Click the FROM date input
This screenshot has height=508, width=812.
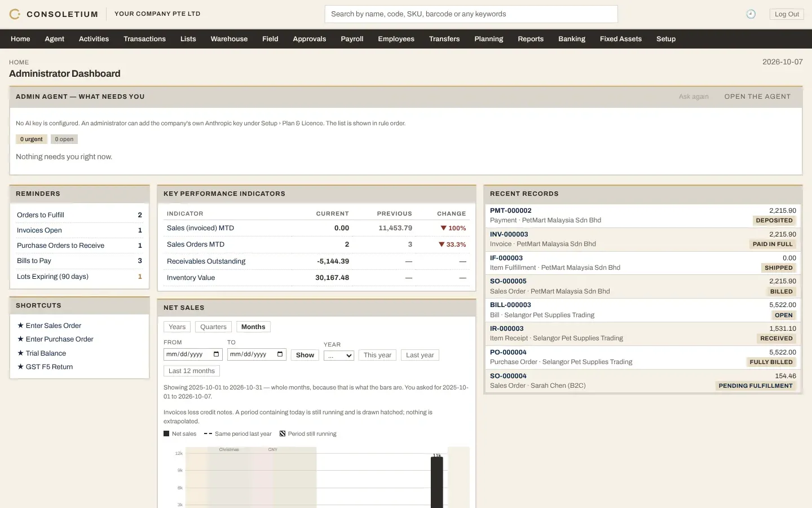193,354
